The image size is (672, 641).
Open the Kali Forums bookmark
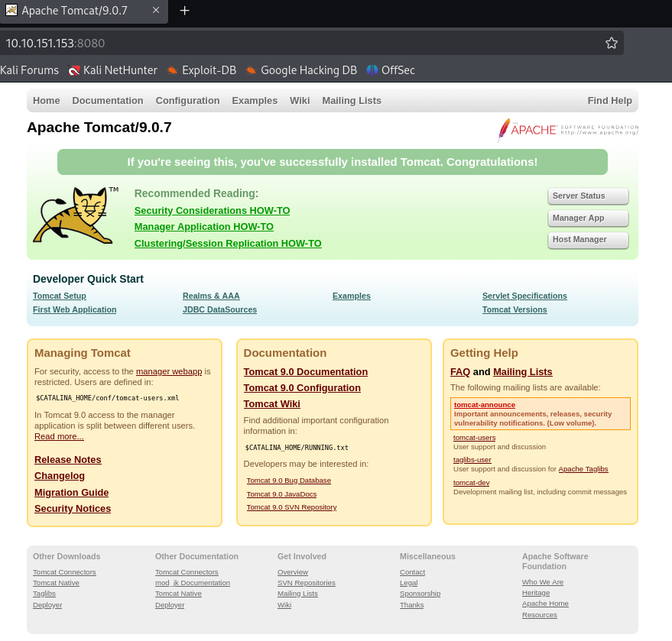(29, 70)
